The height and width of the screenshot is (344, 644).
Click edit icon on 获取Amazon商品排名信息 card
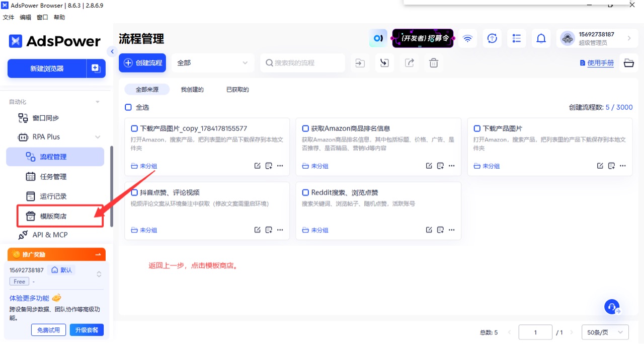(x=429, y=166)
